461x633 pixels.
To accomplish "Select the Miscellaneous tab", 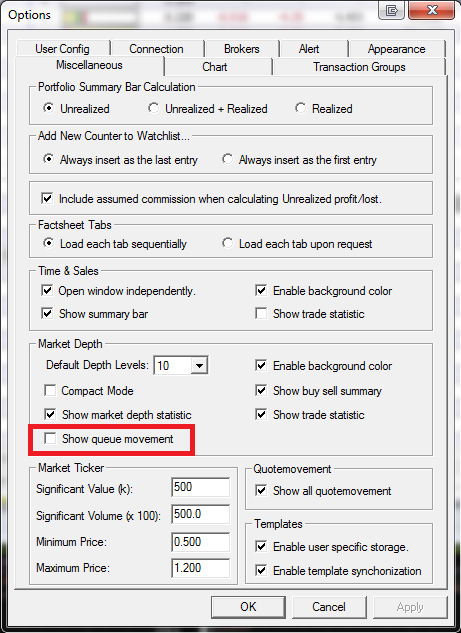I will (x=89, y=65).
